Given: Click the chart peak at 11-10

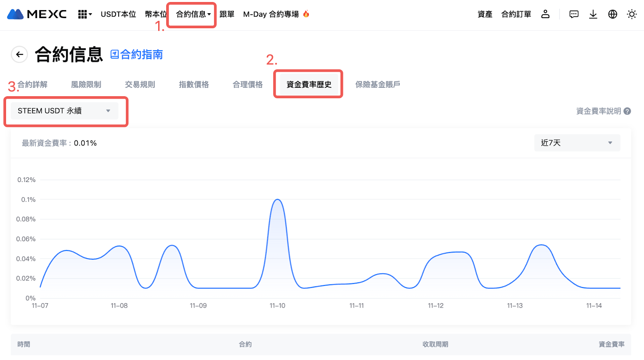Looking at the screenshot, I should tap(277, 200).
